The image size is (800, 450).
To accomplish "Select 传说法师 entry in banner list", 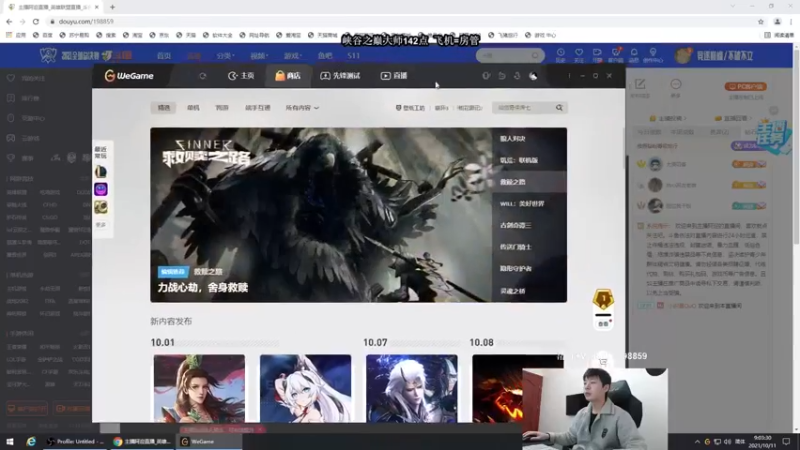I will 530,247.
